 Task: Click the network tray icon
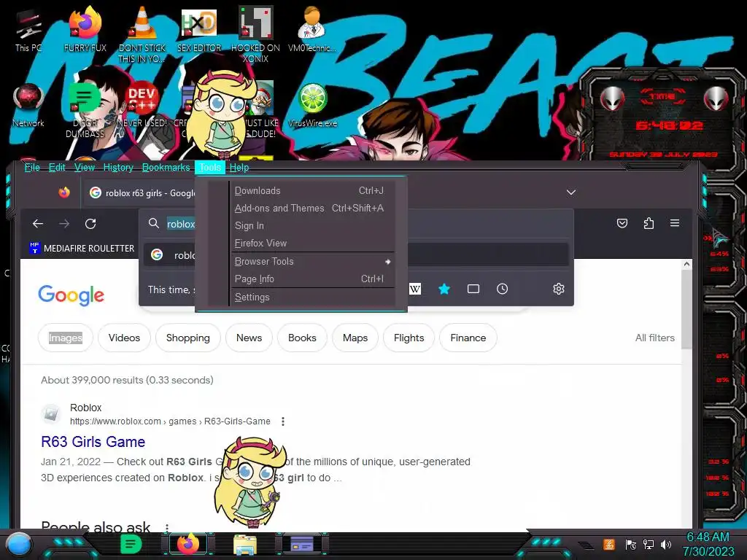coord(649,544)
